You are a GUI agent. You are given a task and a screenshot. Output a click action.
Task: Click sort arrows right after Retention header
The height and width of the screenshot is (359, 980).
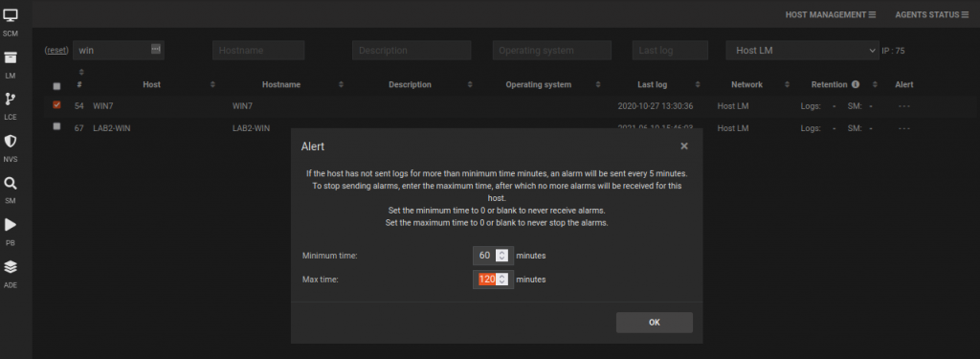(x=875, y=84)
